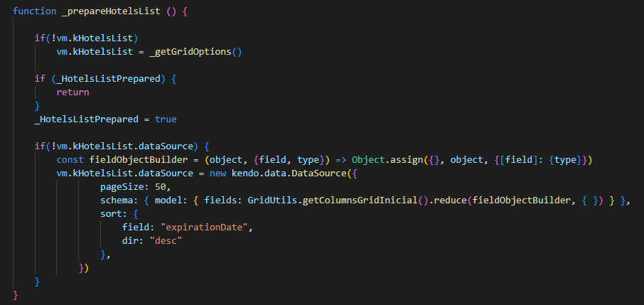Click the pageSize property
The image size is (644, 305).
[x=124, y=186]
